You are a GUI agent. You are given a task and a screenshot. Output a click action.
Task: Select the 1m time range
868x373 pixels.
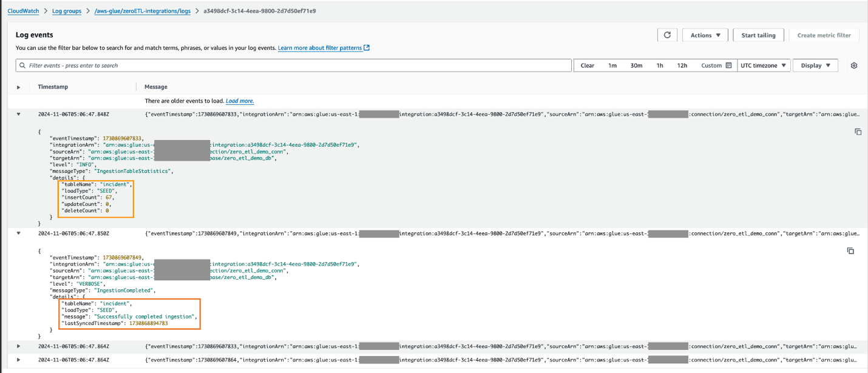[x=612, y=66]
